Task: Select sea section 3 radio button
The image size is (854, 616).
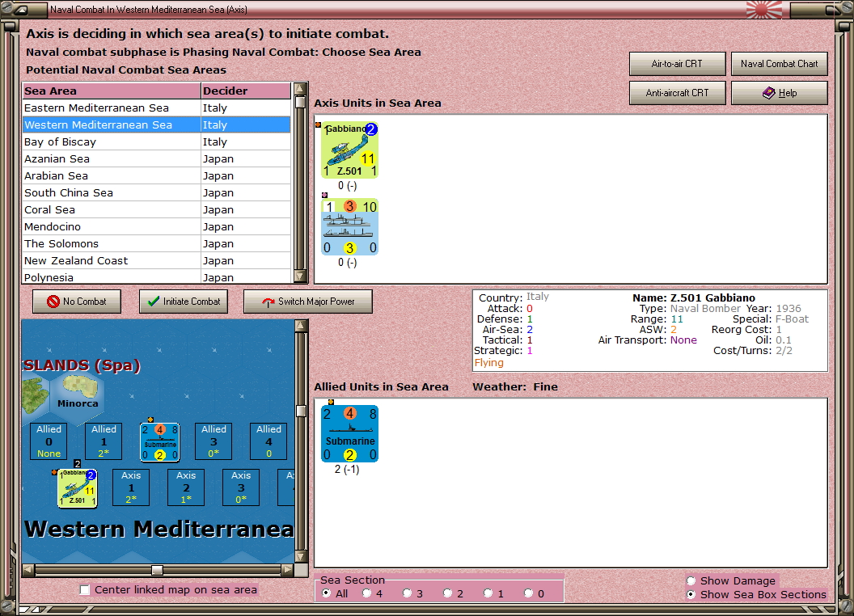Action: (407, 593)
